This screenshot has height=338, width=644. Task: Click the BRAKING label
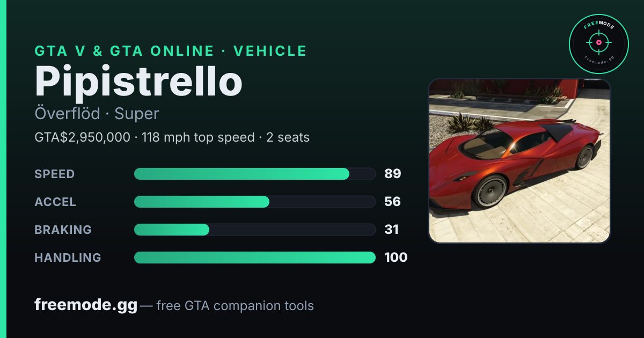point(63,230)
